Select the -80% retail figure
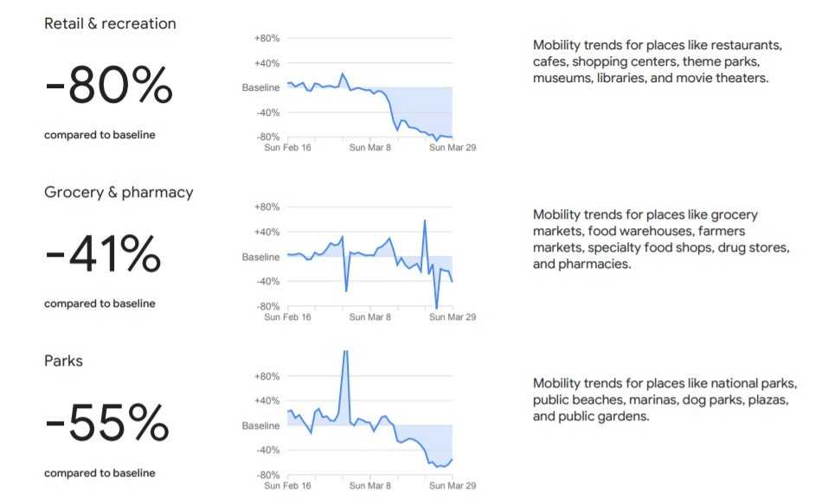The image size is (815, 504). point(110,86)
